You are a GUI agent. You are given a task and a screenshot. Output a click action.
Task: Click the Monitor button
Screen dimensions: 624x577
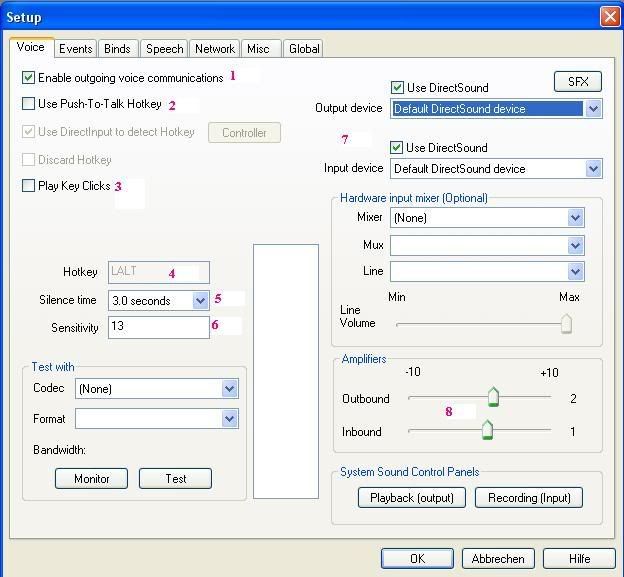(92, 478)
